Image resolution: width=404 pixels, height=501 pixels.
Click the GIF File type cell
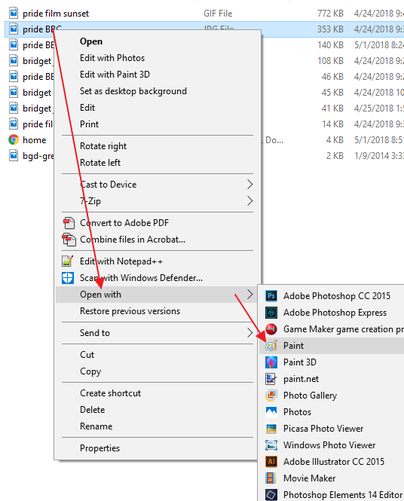[x=218, y=14]
